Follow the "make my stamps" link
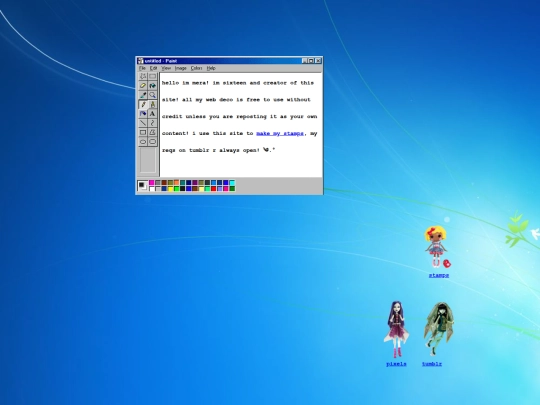Screen dimensions: 540x405 pyautogui.click(x=280, y=133)
